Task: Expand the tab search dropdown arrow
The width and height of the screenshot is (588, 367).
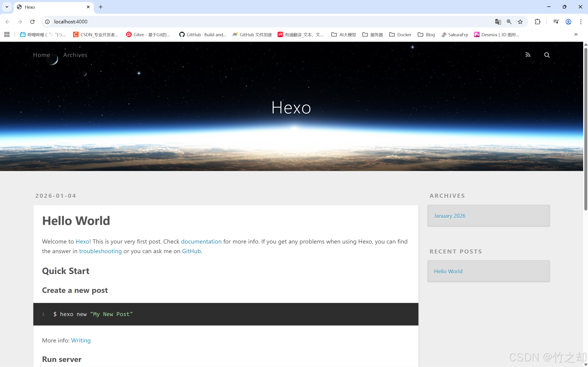Action: [7, 7]
